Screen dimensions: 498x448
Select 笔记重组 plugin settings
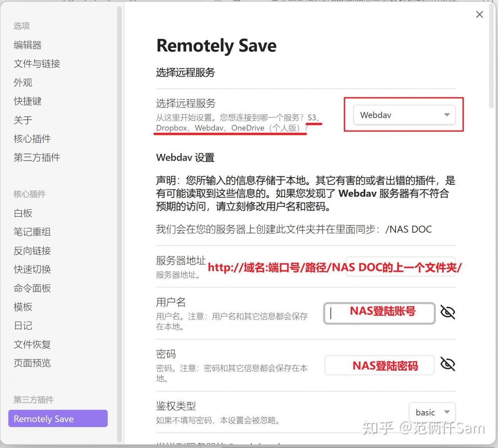tap(32, 232)
